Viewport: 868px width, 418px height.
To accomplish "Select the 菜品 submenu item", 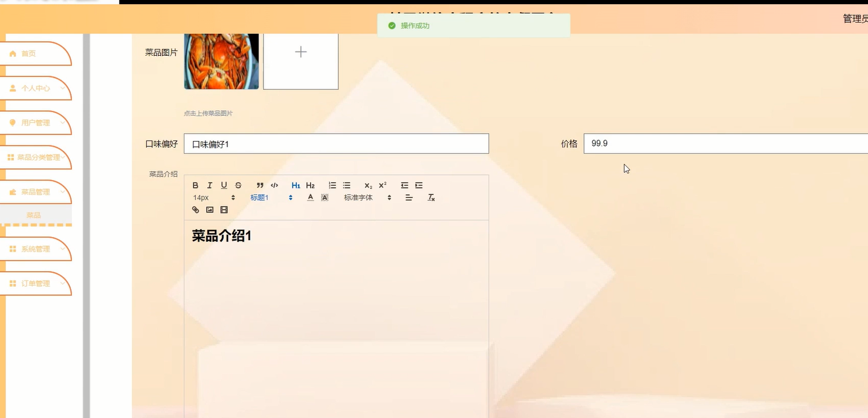I will coord(34,215).
